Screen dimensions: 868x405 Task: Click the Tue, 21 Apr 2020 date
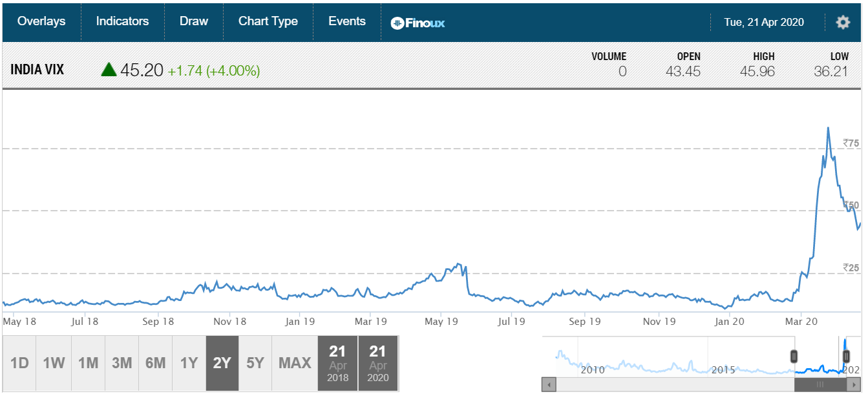coord(764,22)
